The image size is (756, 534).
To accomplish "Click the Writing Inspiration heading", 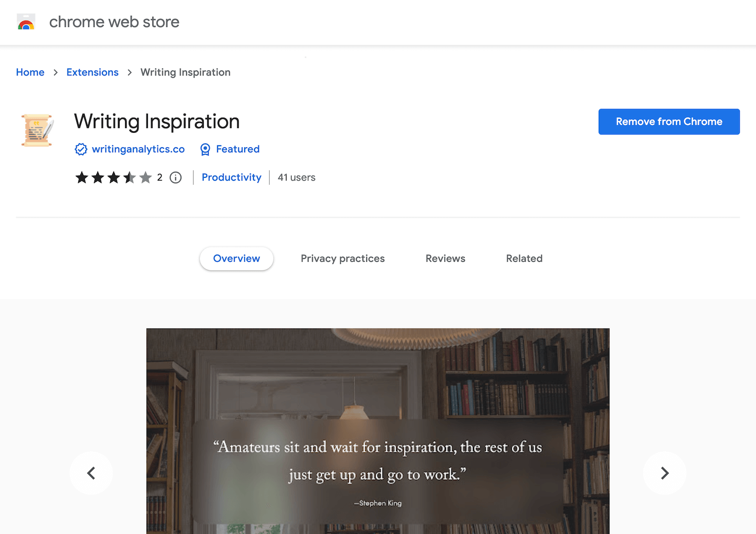I will point(157,121).
